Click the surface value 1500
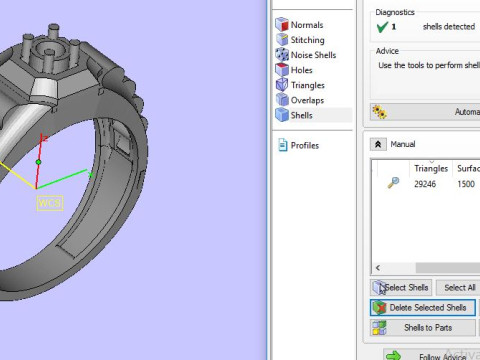This screenshot has width=480, height=360. pos(466,184)
